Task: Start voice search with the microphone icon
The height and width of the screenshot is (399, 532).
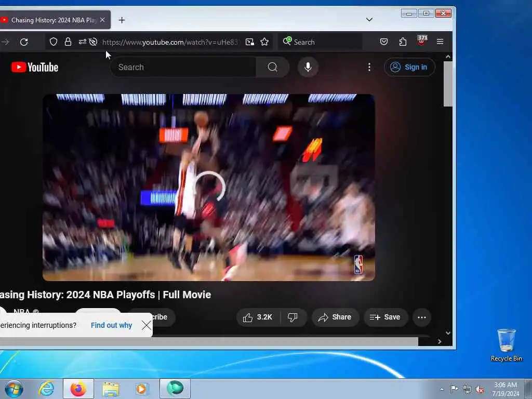Action: (308, 67)
